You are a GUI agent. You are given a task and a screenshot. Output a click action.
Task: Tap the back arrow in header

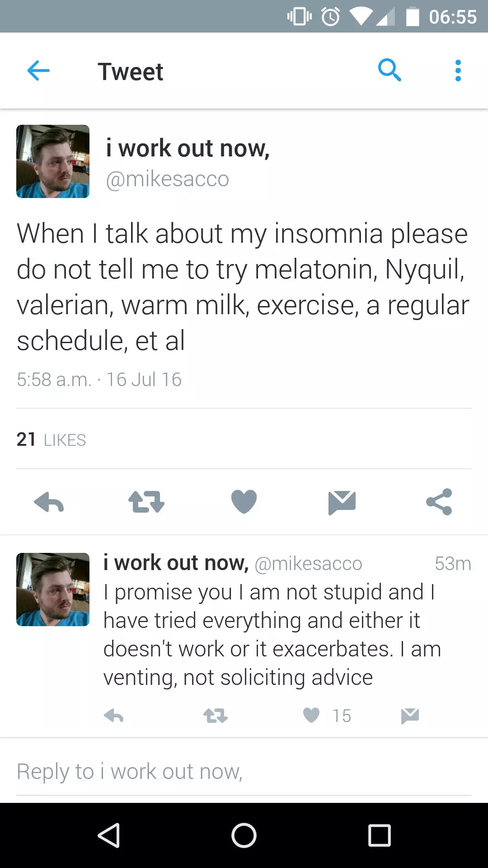[x=38, y=71]
